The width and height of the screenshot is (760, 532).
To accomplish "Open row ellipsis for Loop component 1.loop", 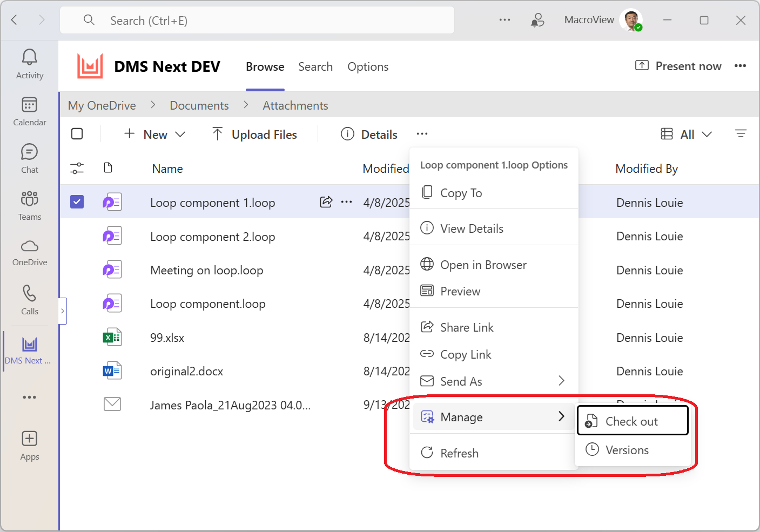I will [x=347, y=202].
